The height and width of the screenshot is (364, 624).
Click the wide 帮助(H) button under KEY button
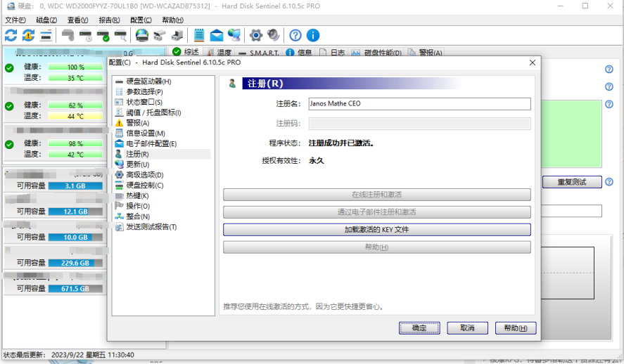coord(377,247)
